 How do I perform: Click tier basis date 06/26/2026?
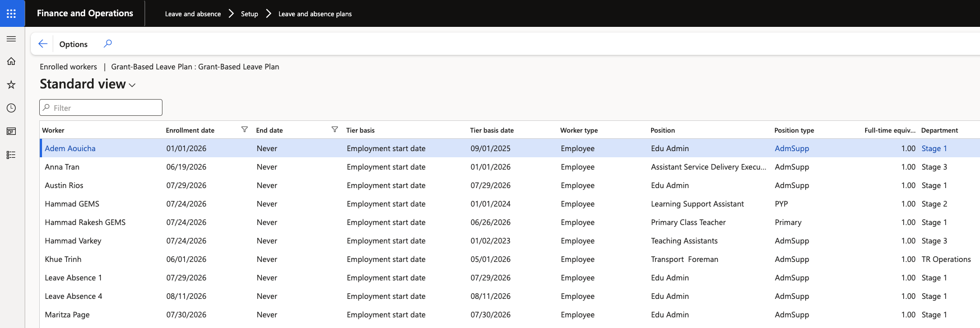pos(490,222)
